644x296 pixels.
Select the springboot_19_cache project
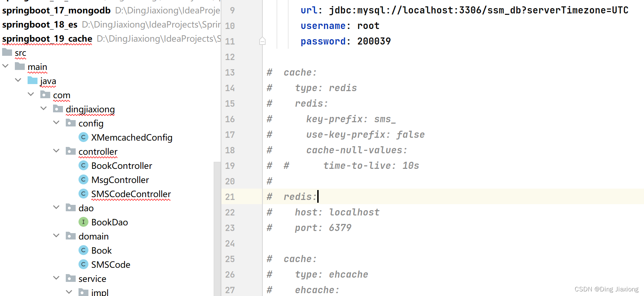[47, 39]
